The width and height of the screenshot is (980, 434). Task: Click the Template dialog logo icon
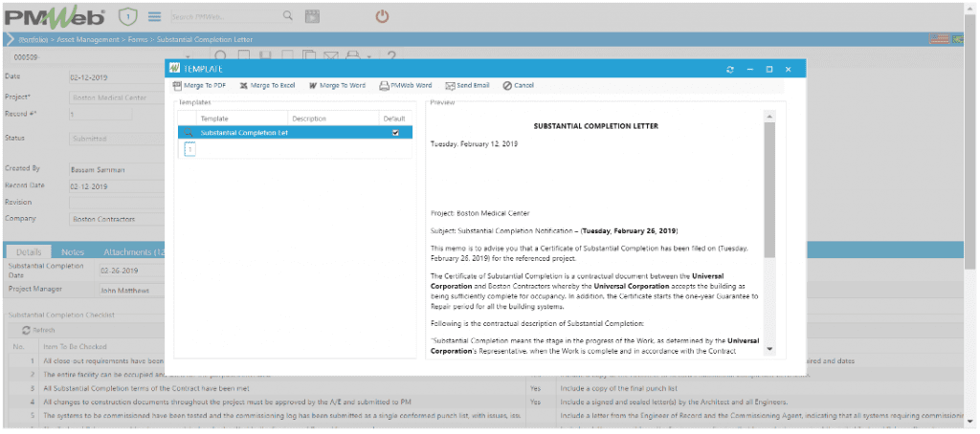174,69
